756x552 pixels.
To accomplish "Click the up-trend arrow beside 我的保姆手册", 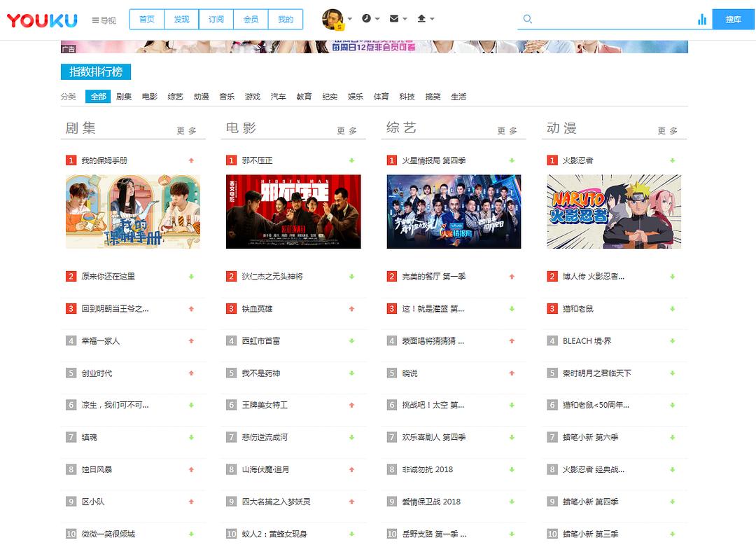I will [x=191, y=160].
